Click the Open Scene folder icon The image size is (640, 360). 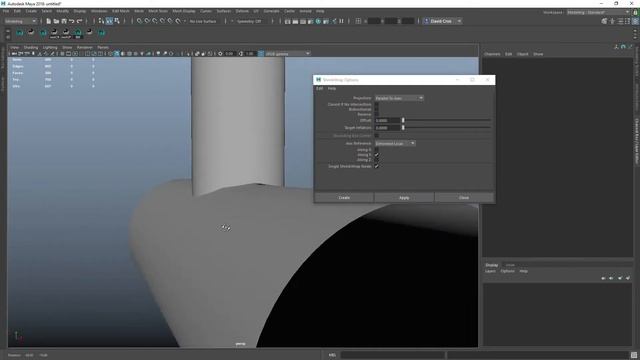click(x=56, y=21)
